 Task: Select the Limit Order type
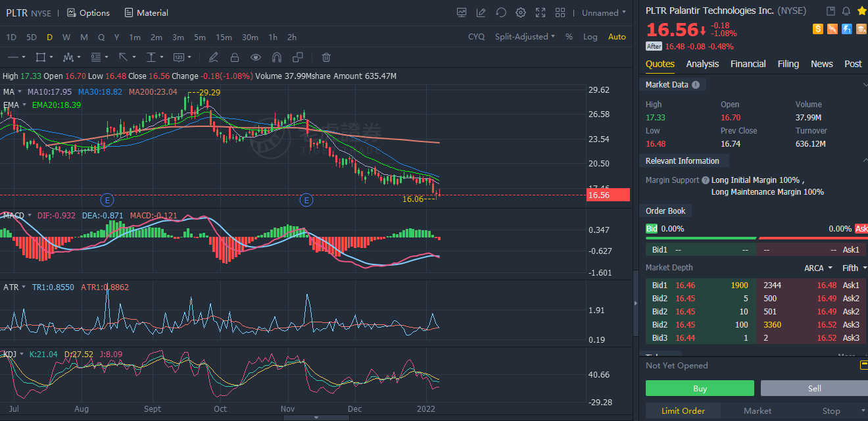point(683,410)
